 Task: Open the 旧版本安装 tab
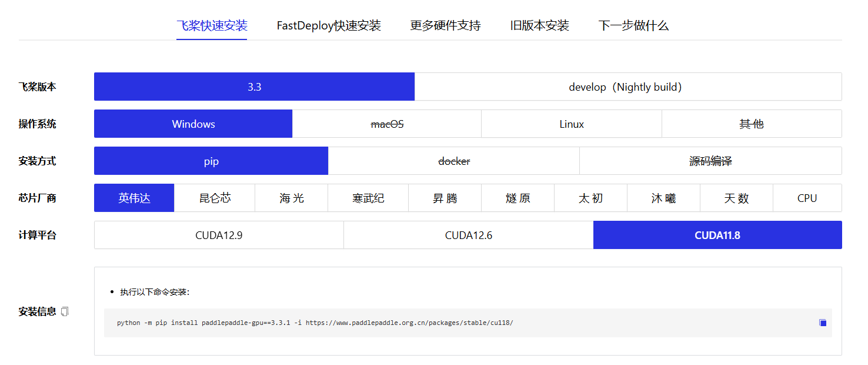[539, 26]
